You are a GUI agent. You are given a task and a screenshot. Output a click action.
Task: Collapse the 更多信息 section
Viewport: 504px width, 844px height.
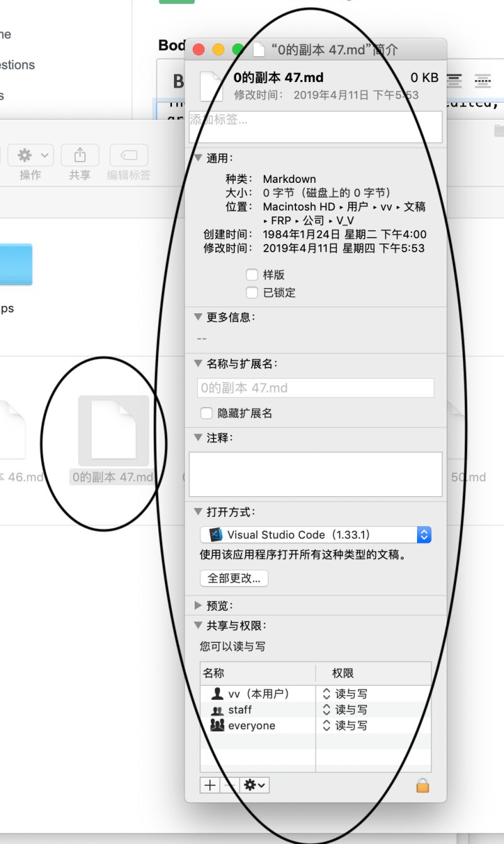[x=198, y=317]
